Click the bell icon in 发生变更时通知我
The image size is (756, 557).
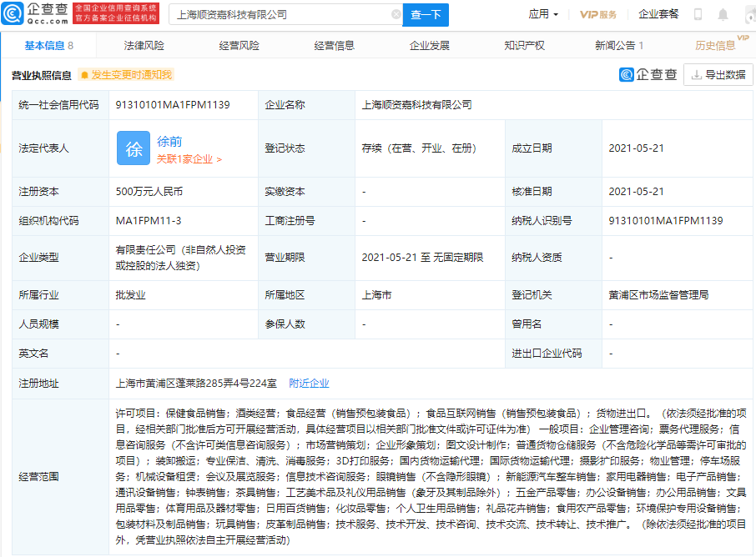tap(84, 74)
